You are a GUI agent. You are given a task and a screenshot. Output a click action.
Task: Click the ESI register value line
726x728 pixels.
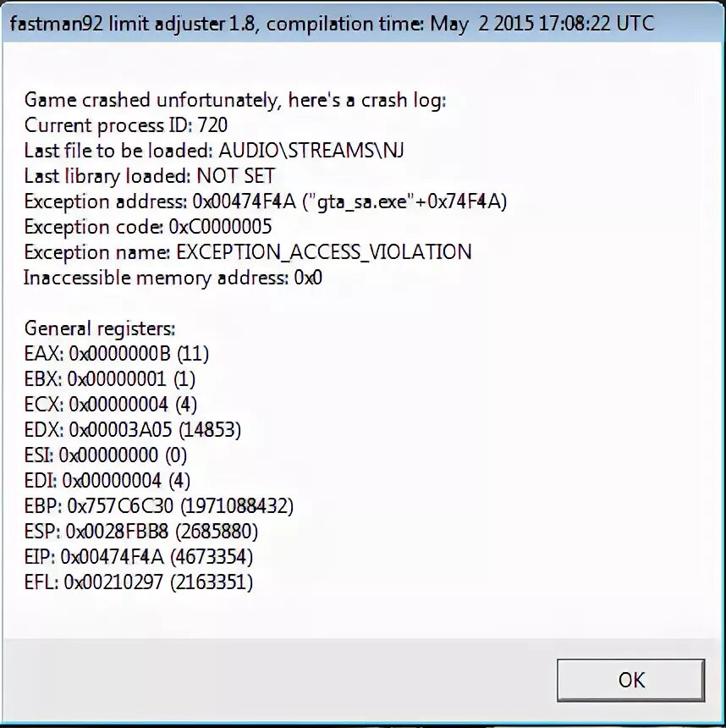coord(106,455)
